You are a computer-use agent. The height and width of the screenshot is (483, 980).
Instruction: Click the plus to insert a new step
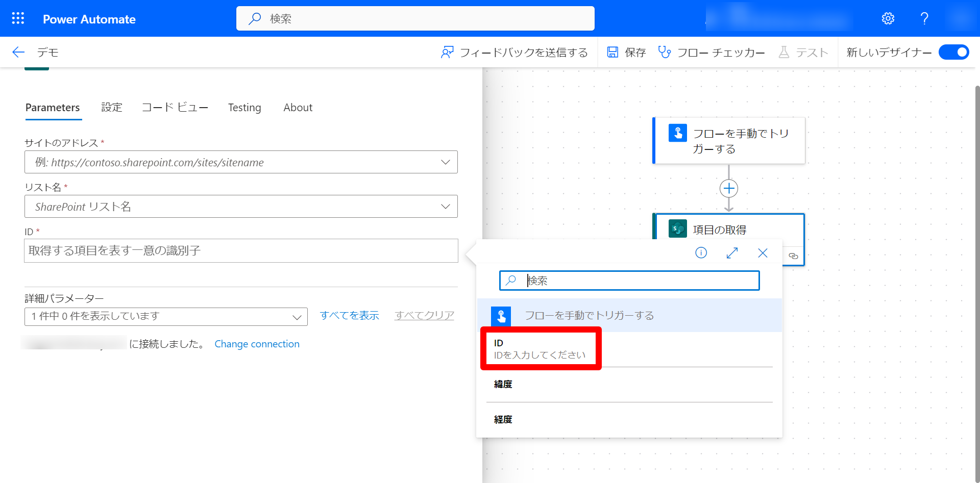(x=728, y=188)
